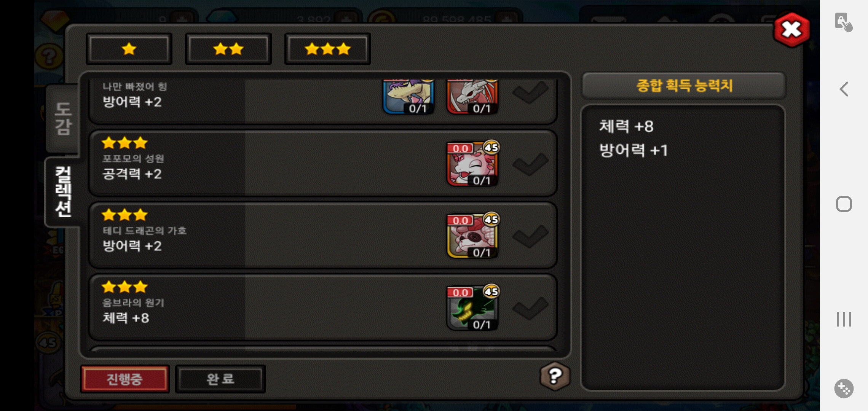Tap the teddy dragon icon in 테디 드래곤의 가호
The height and width of the screenshot is (411, 868).
pos(472,236)
